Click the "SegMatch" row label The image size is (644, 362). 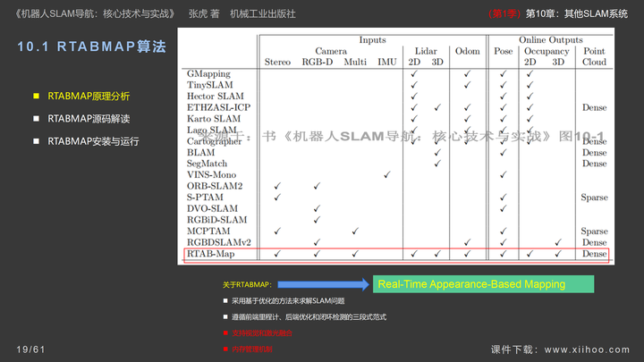pos(207,164)
